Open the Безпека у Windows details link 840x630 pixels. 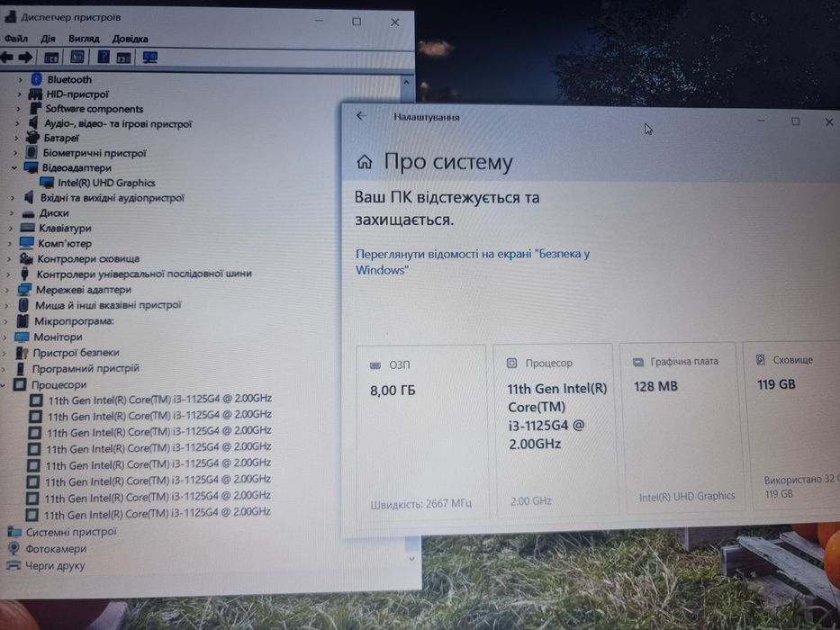point(473,261)
